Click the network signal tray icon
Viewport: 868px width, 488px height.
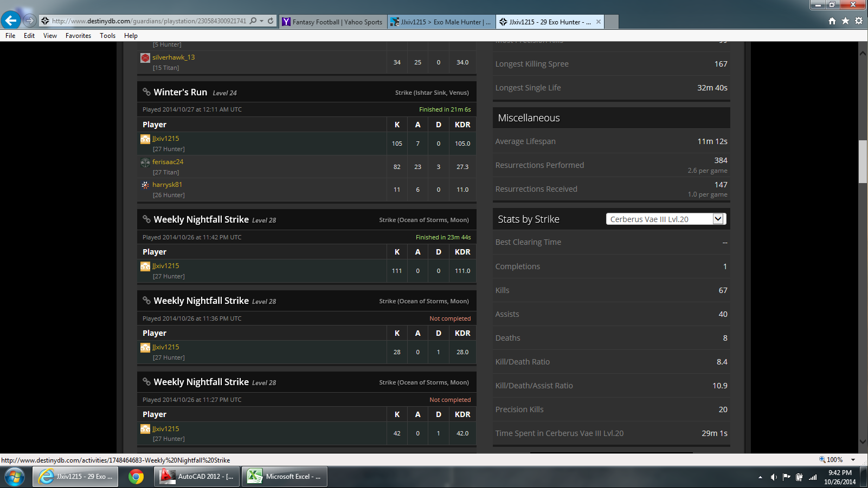813,477
